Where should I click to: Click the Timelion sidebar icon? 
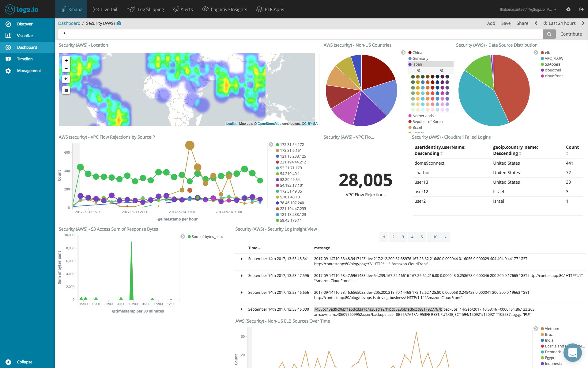8,59
